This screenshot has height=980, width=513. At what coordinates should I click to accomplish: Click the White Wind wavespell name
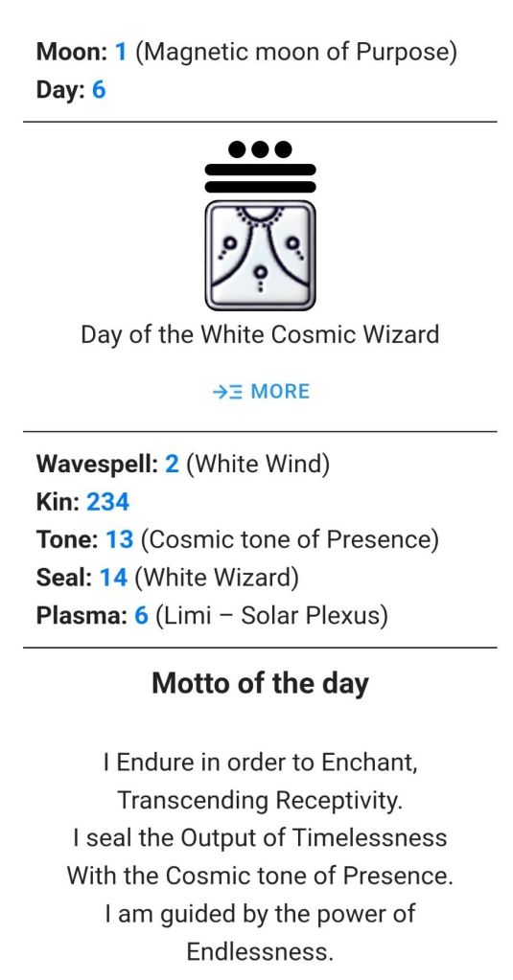tap(257, 465)
